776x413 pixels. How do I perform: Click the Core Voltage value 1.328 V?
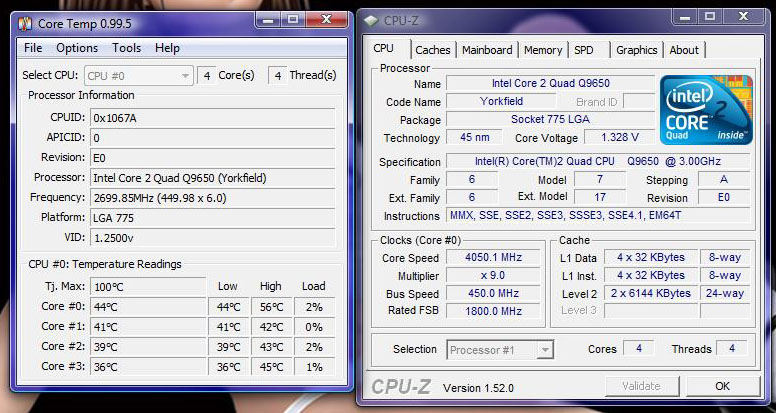click(620, 137)
